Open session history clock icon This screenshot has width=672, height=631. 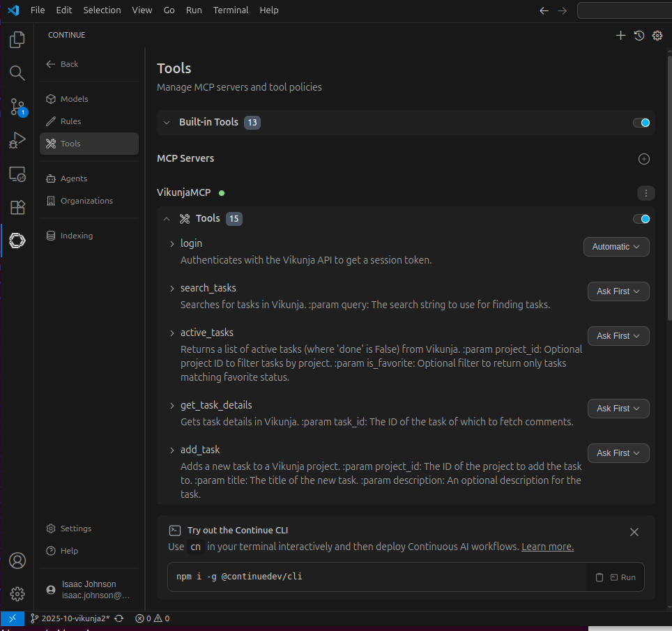click(x=639, y=36)
